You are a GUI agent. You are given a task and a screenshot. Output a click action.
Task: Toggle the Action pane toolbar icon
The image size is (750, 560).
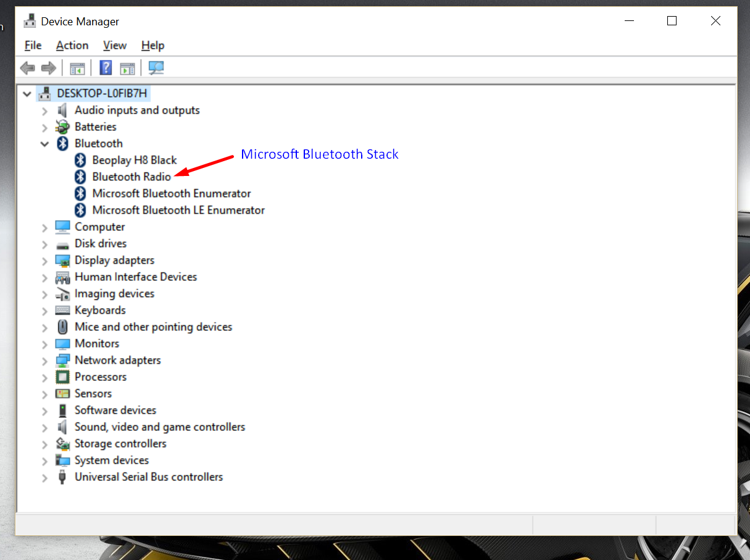pyautogui.click(x=128, y=68)
